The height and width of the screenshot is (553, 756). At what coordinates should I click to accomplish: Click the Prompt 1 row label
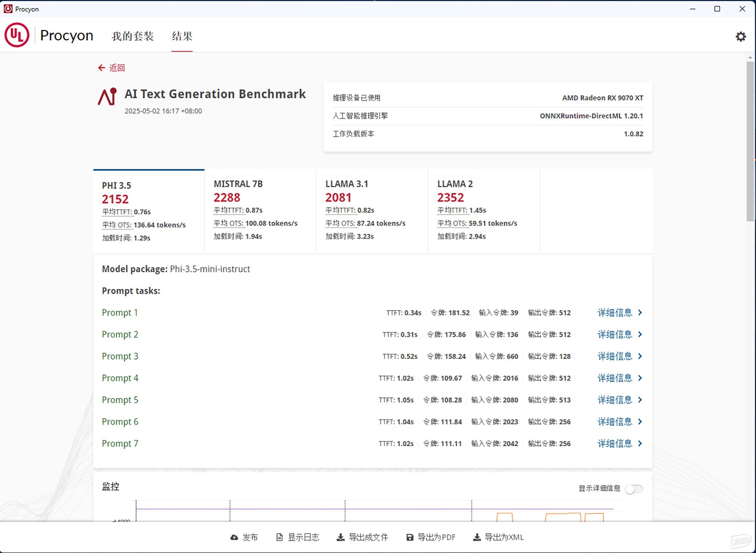(120, 313)
